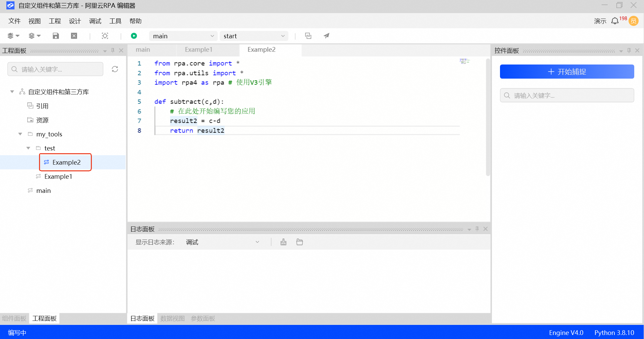Open the notification bell icon

[615, 21]
